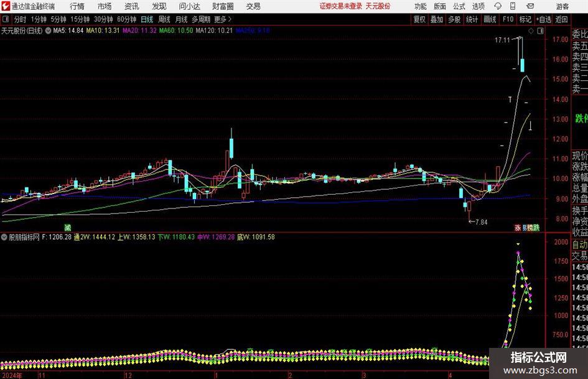Viewport: 588px width, 379px height.
Task: Click the MA5: 14.84 label
Action: (68, 30)
